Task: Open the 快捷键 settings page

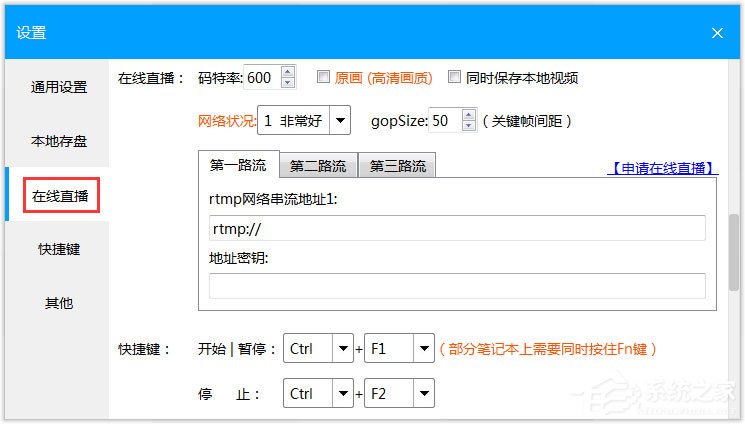Action: (x=58, y=249)
